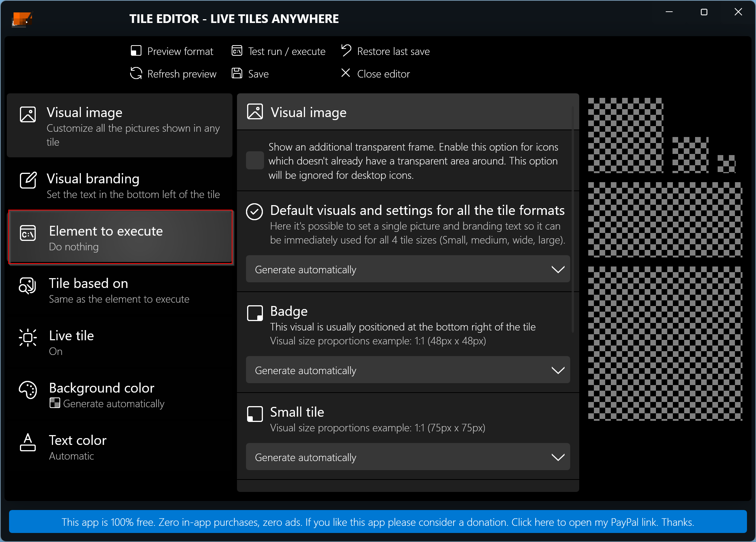
Task: Open PayPal donation link banner
Action: pyautogui.click(x=378, y=522)
